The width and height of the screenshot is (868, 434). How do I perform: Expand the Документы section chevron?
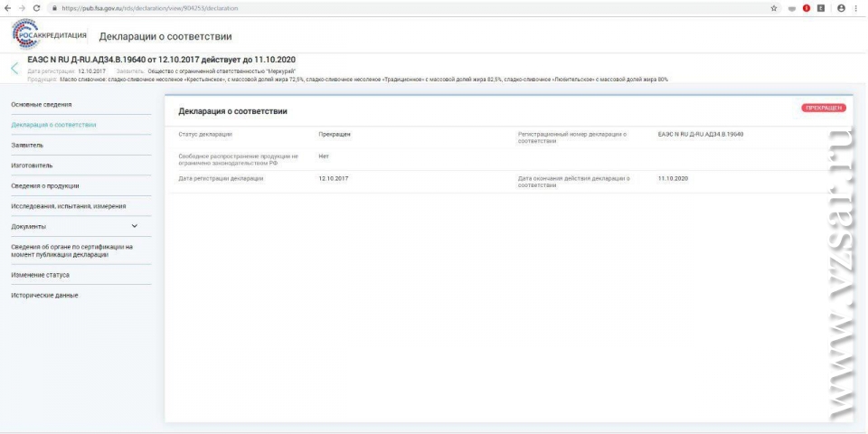pyautogui.click(x=135, y=226)
